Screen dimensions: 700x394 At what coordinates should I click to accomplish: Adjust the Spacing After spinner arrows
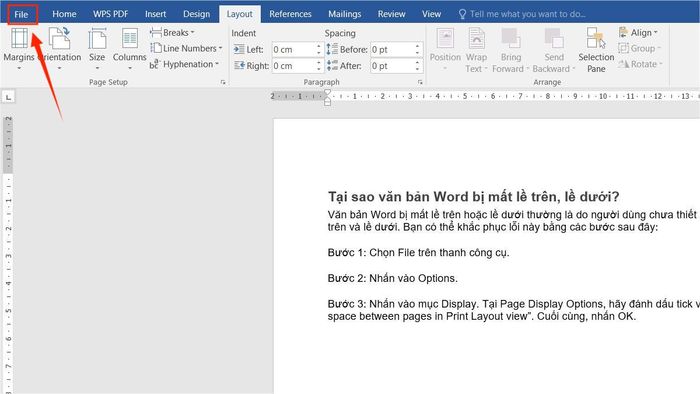click(x=417, y=66)
